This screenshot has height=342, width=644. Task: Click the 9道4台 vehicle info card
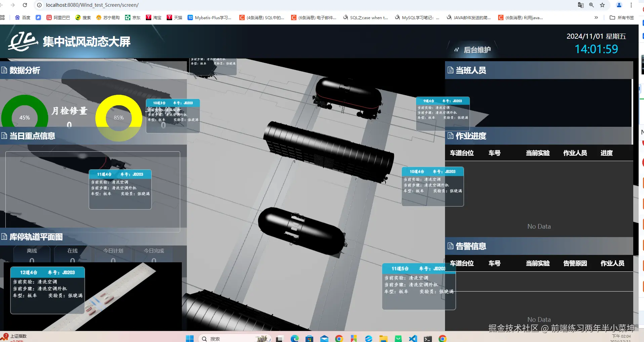pos(443,114)
